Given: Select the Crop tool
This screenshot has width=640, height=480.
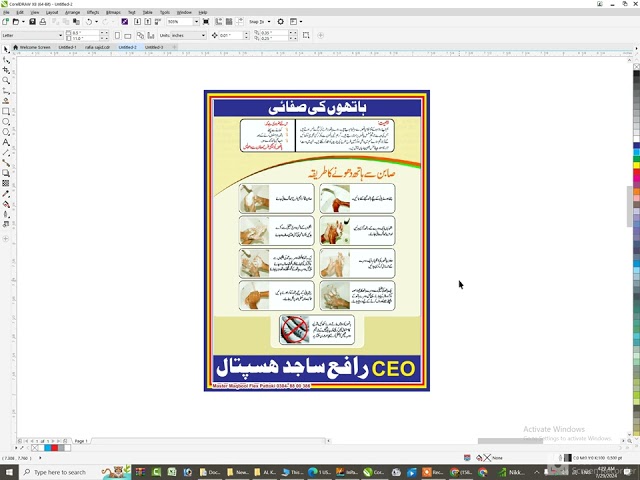Looking at the screenshot, I should click(6, 70).
